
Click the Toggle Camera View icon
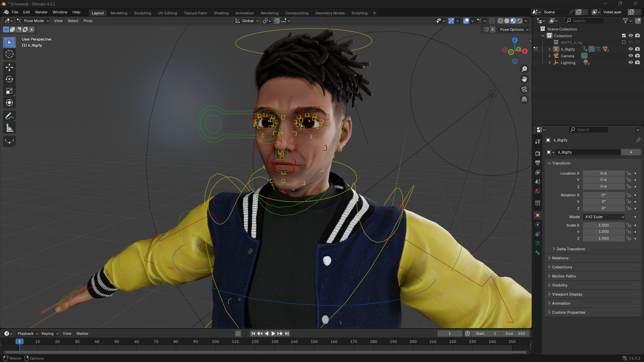tap(524, 89)
